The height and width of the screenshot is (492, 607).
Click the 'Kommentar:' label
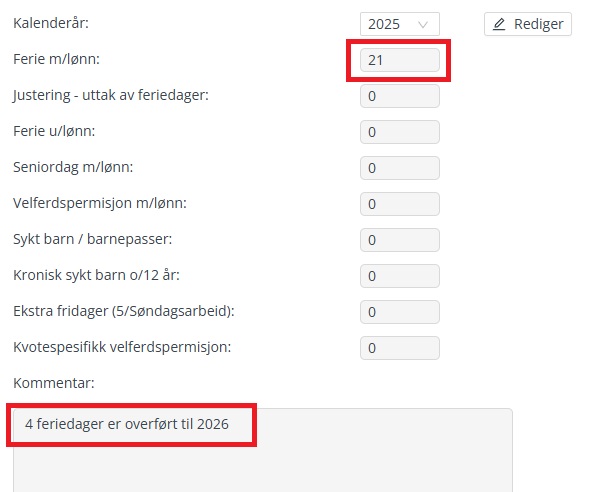coord(52,382)
